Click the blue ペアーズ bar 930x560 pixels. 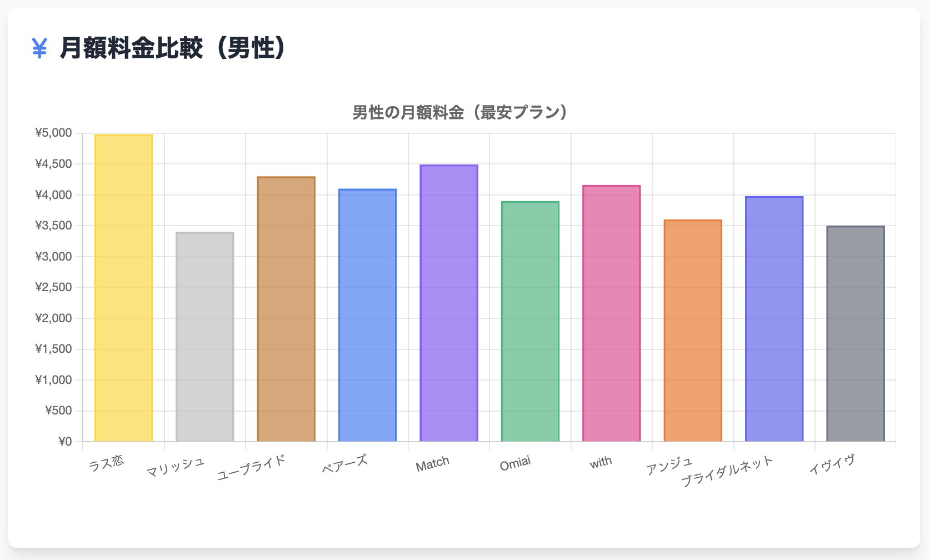pos(367,316)
